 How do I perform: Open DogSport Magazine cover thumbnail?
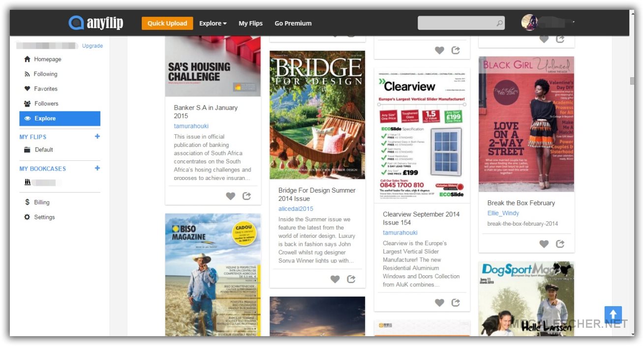[526, 299]
